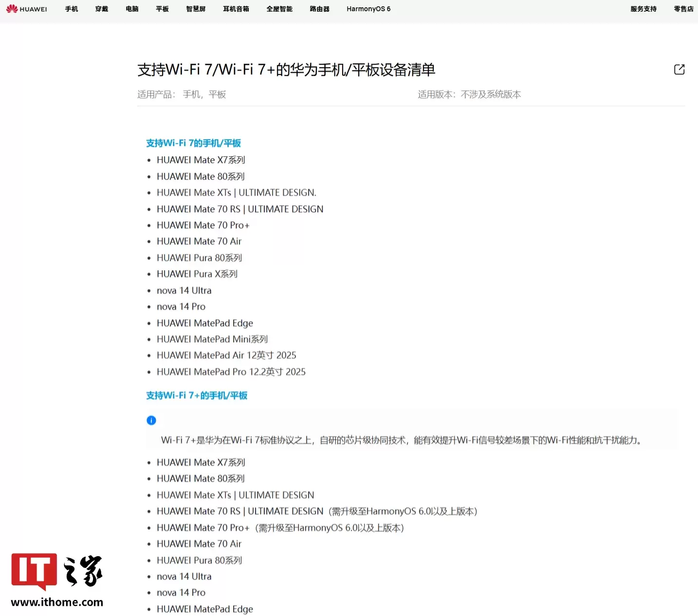Click the HUAWEI Mate X7系列 list entry

click(201, 160)
